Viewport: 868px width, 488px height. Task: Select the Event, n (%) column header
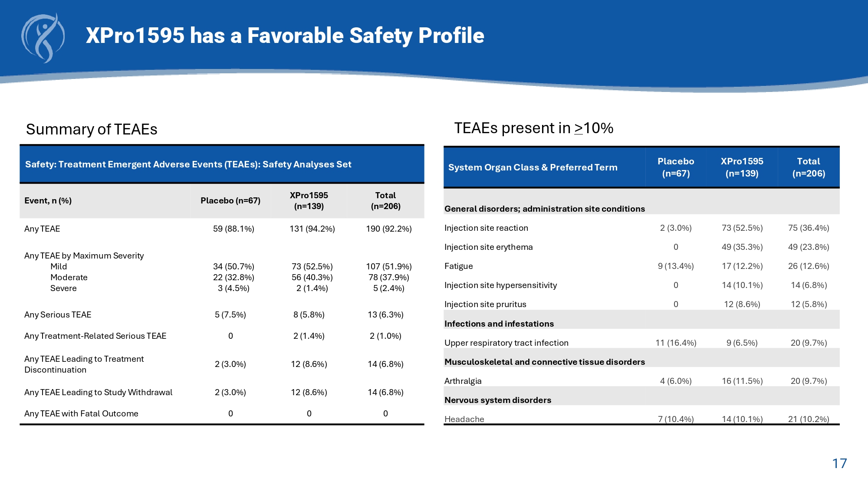tap(48, 200)
